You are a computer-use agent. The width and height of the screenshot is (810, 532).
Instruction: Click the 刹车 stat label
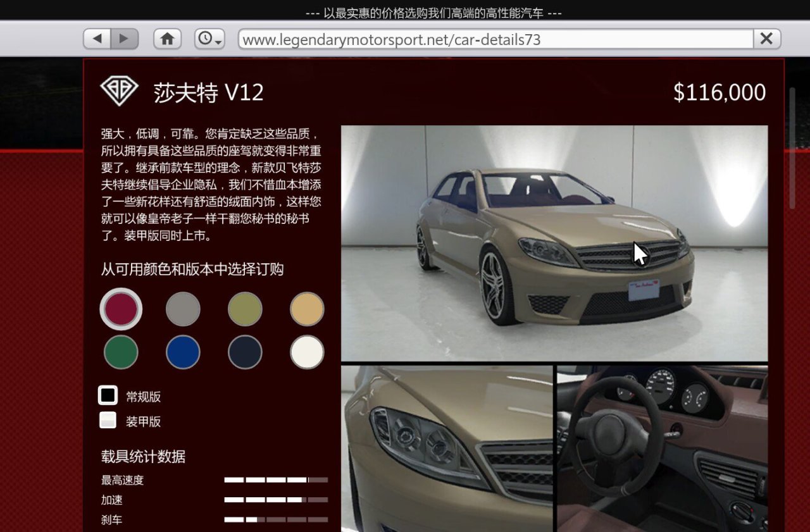(x=111, y=520)
